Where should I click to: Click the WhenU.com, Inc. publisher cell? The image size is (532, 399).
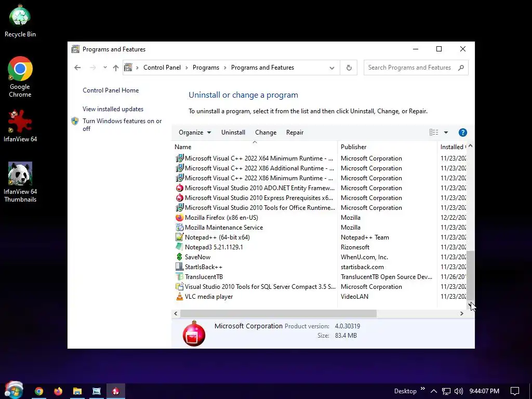click(x=364, y=257)
